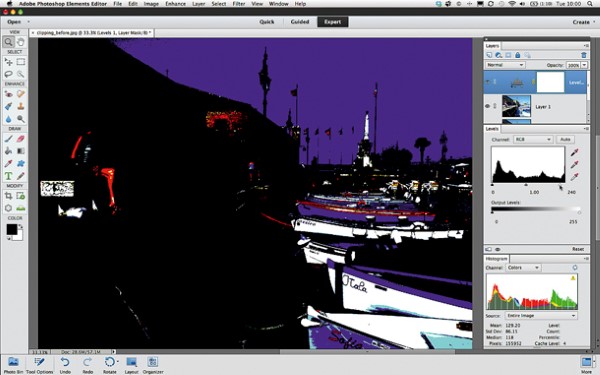Select the Move tool
This screenshot has width=600, height=375.
click(8, 62)
